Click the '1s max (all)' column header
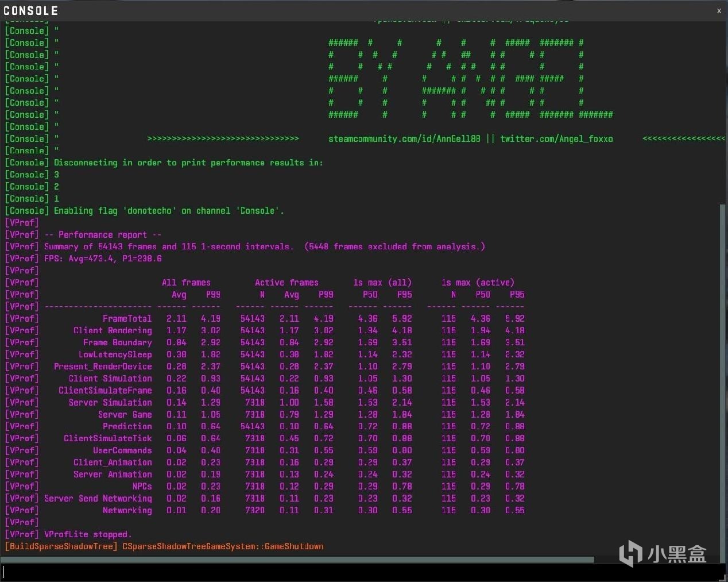Screen dimensions: 728x582 click(382, 283)
